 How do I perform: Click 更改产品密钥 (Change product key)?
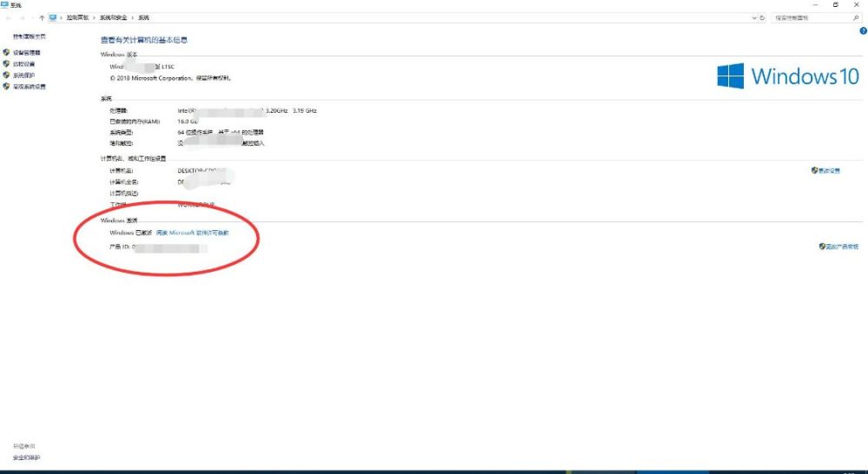pos(838,247)
